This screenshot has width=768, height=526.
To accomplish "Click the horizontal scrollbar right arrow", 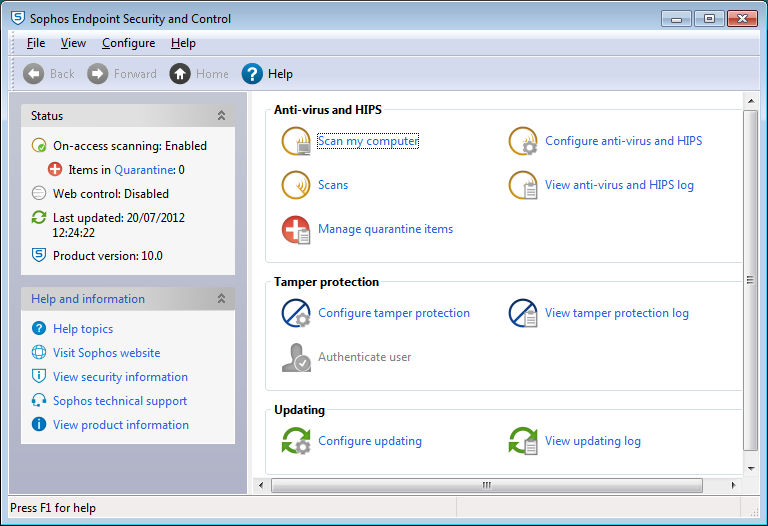I will tap(733, 485).
